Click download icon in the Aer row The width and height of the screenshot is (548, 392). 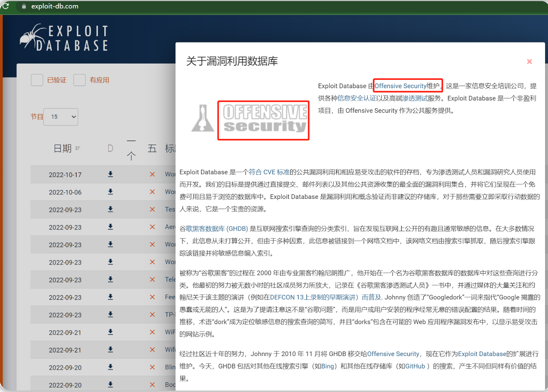coord(110,227)
